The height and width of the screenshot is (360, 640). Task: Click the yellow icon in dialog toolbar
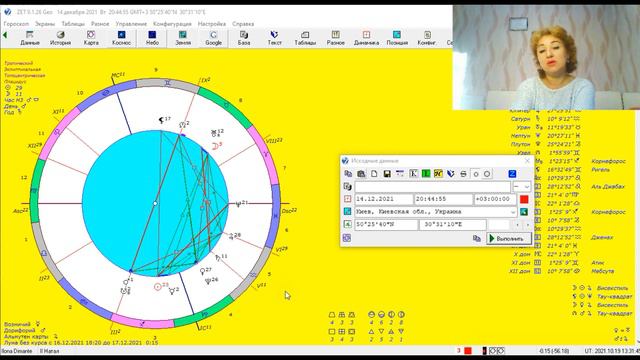pos(438,174)
